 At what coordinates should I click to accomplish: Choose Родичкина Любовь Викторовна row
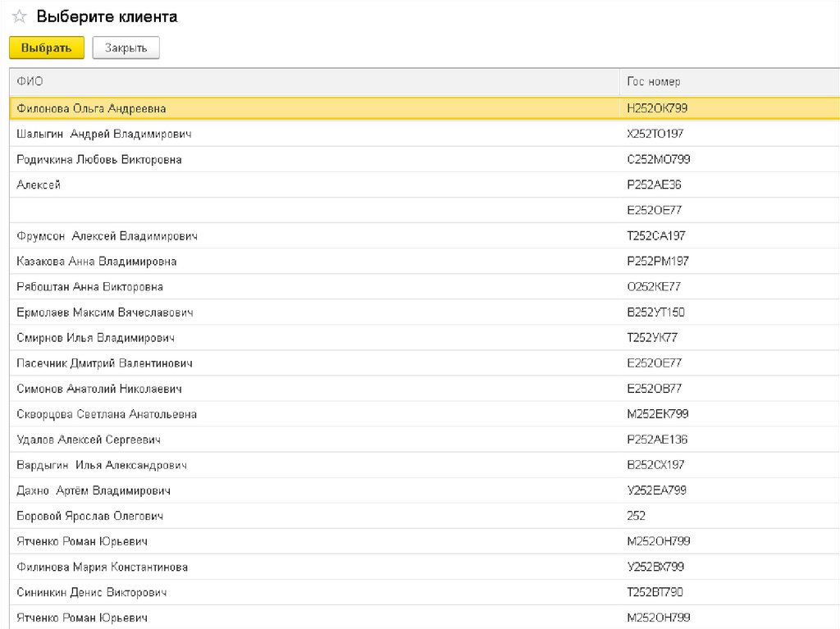coord(99,159)
